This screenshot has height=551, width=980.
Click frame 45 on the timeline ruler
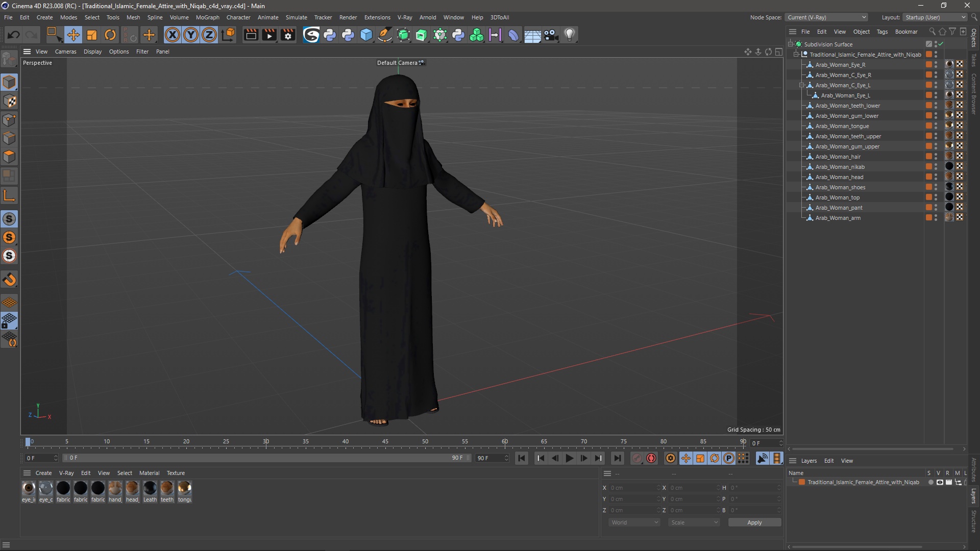pos(385,442)
